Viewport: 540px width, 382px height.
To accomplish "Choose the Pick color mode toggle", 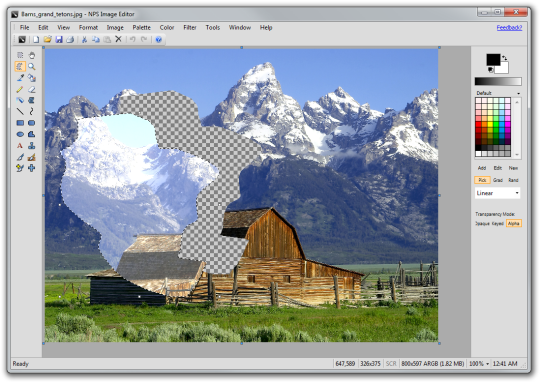I will pyautogui.click(x=482, y=180).
